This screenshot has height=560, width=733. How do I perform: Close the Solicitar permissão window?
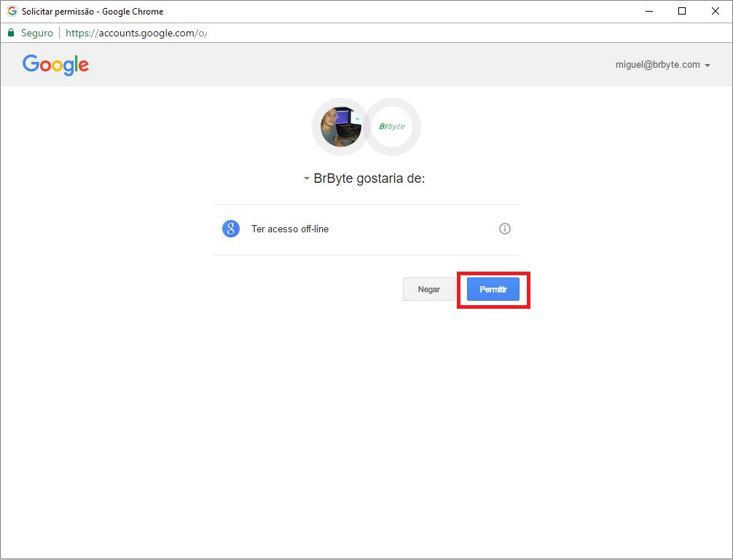click(716, 11)
